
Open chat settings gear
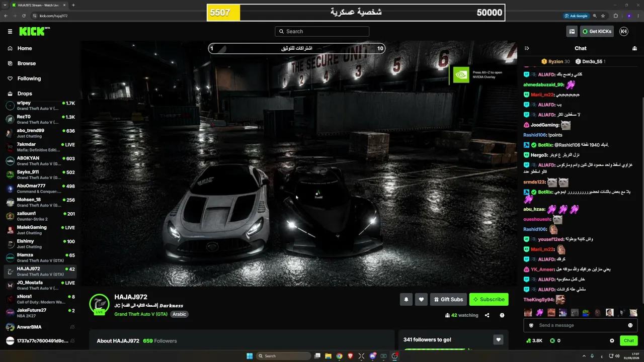612,340
